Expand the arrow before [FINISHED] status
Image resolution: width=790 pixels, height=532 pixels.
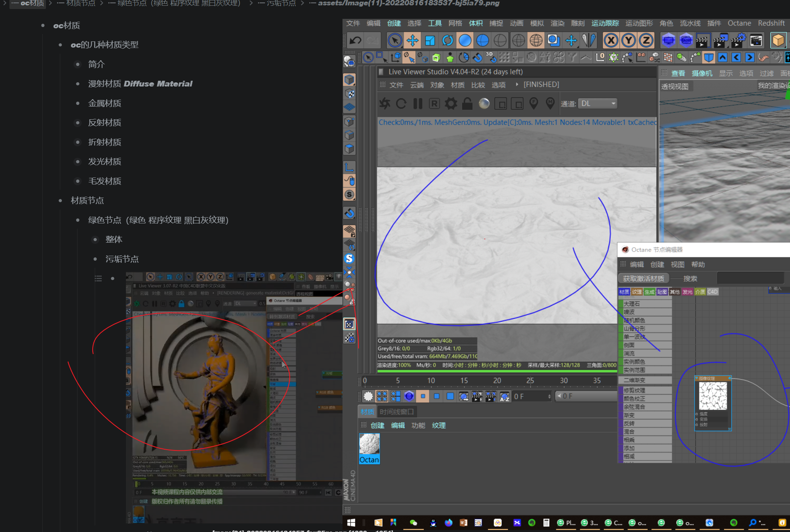pyautogui.click(x=517, y=84)
